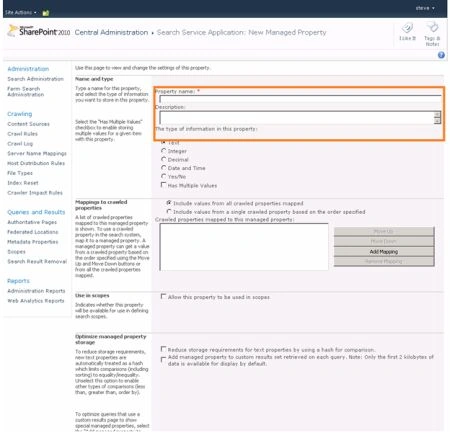Click 'Optimize managed property storage' heading
The height and width of the screenshot is (433, 450).
(x=111, y=339)
